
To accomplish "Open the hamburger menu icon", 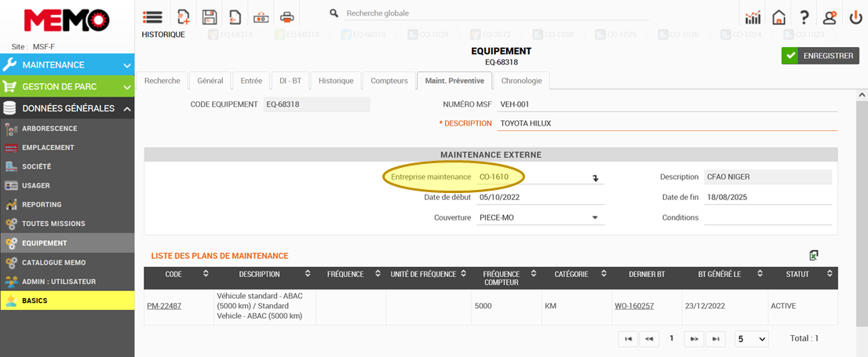I will [x=152, y=16].
